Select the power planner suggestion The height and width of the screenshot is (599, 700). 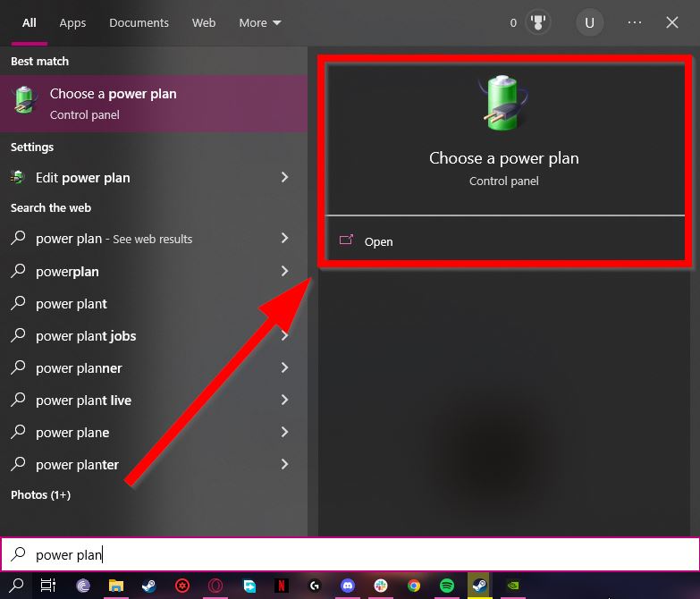tap(154, 367)
